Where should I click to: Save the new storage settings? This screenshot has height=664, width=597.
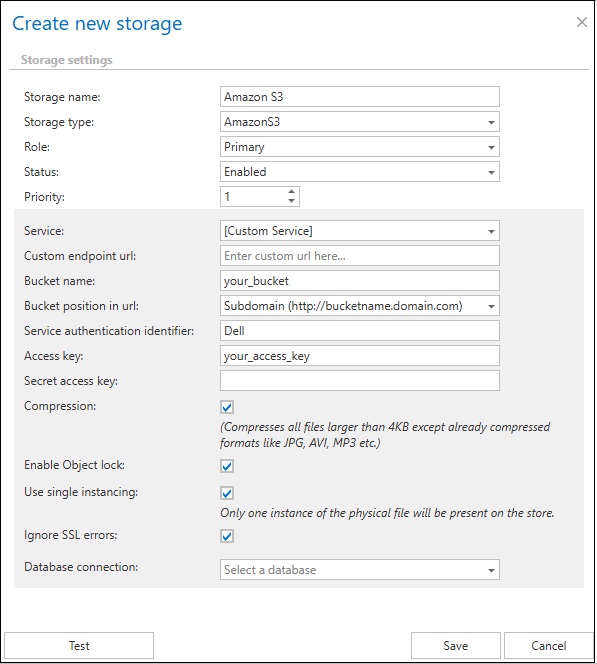pyautogui.click(x=456, y=646)
